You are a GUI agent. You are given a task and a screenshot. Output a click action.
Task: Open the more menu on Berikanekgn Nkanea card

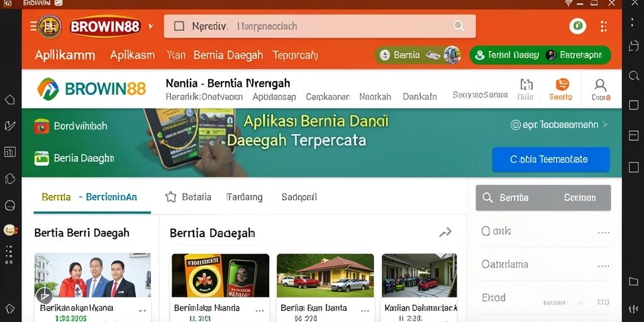coord(143,311)
